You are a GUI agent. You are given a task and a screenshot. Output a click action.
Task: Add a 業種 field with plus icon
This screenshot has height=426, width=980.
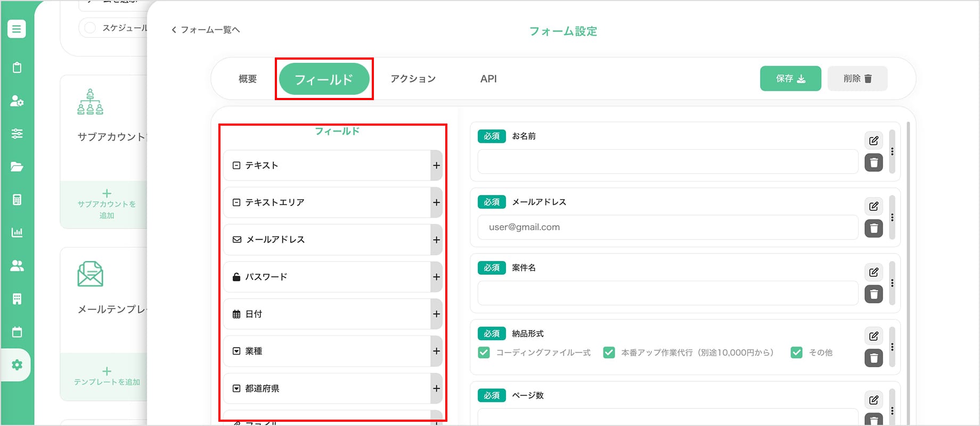coord(436,351)
